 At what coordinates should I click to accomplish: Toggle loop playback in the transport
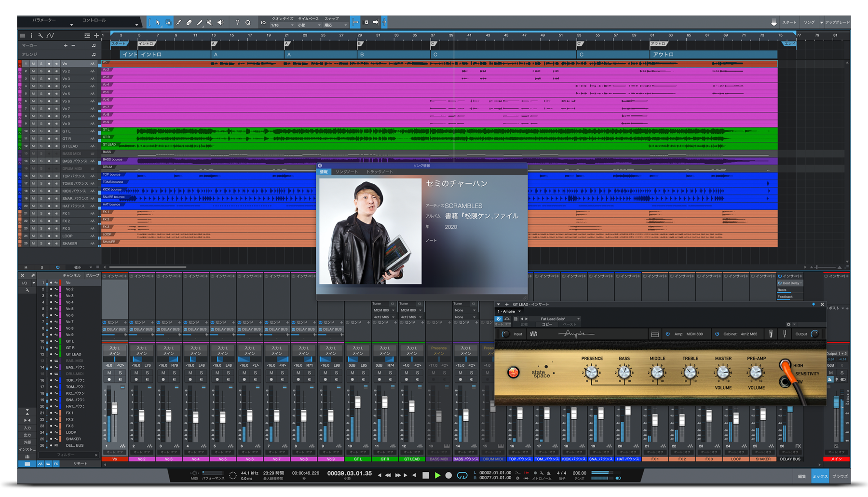[462, 475]
